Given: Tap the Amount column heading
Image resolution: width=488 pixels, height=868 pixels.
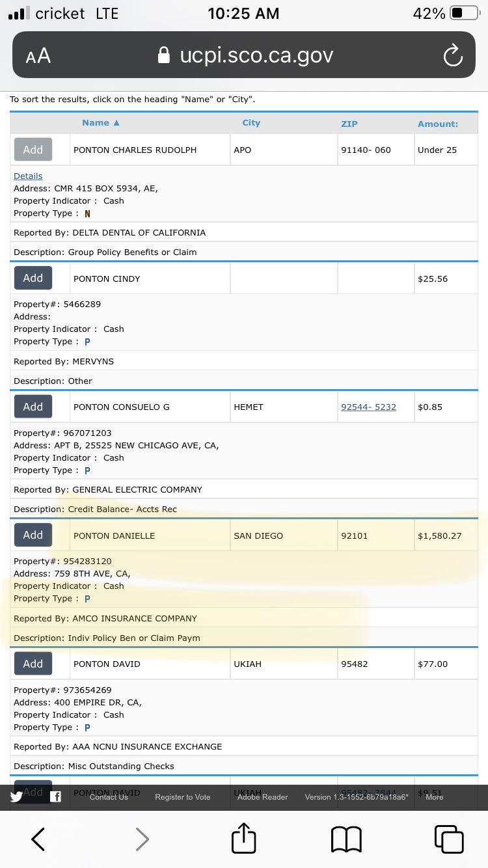Looking at the screenshot, I should (438, 124).
